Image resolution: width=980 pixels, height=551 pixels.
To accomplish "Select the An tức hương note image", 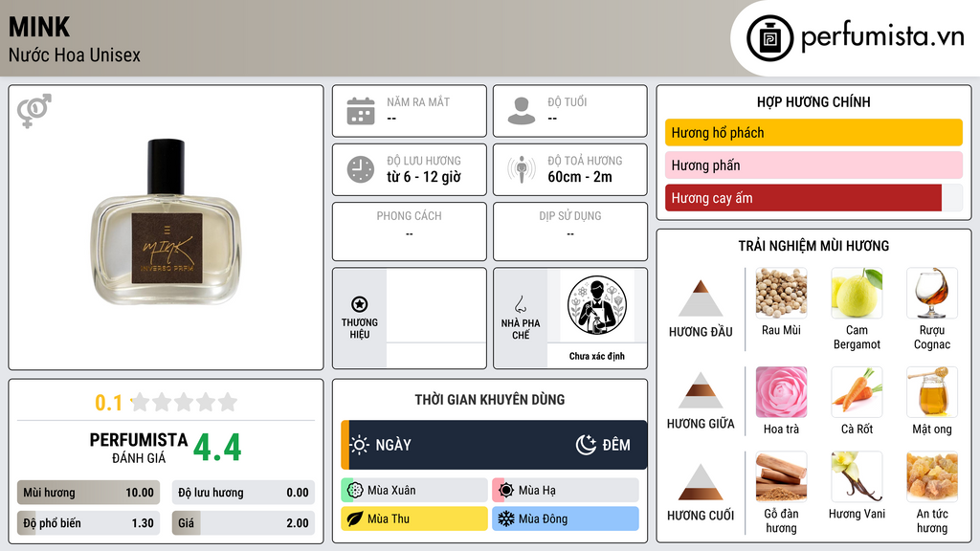I will pos(932,476).
